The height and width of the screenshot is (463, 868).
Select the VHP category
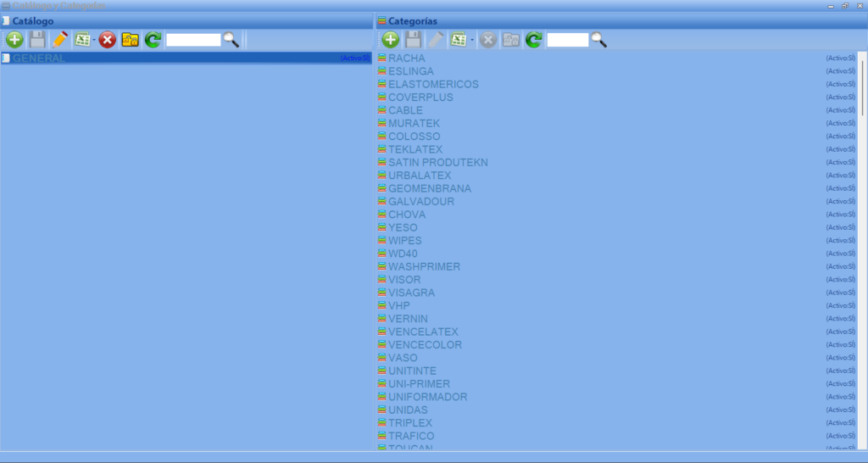tap(617, 306)
